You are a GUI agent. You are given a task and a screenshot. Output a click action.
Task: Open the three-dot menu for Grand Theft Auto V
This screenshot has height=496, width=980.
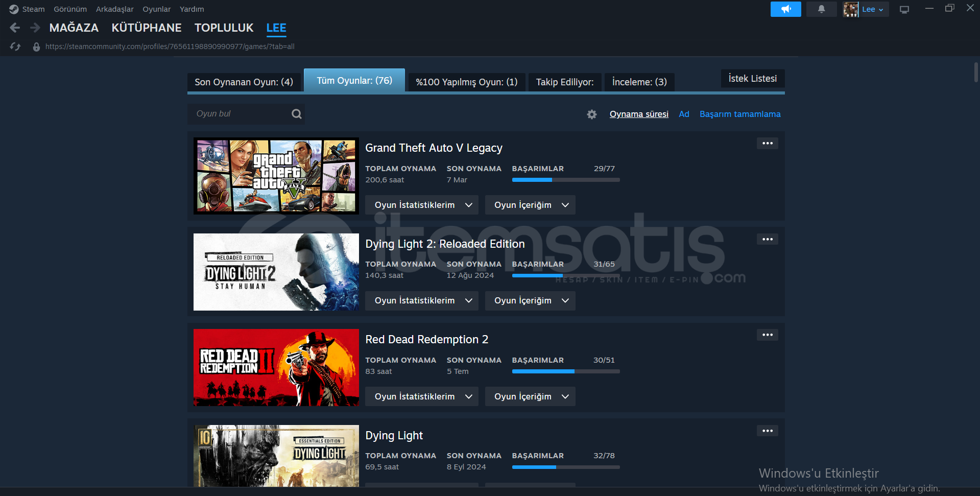[768, 144]
